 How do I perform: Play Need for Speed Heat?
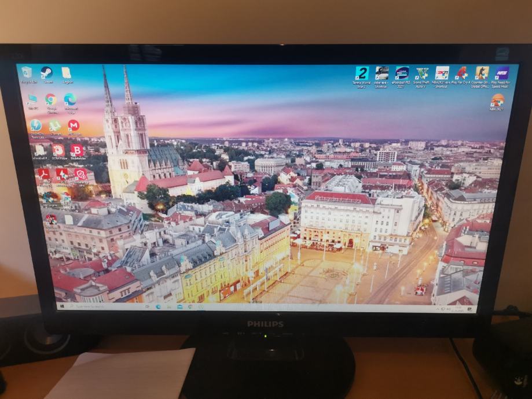click(502, 72)
